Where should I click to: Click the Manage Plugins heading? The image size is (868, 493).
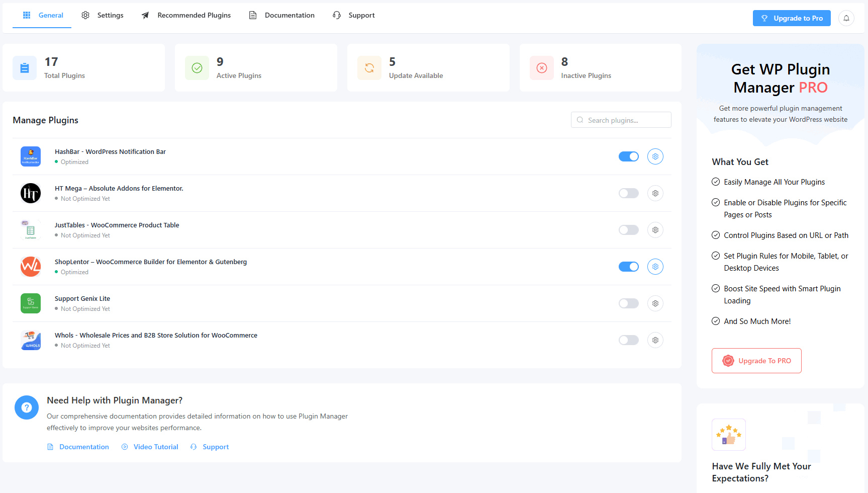coord(46,120)
